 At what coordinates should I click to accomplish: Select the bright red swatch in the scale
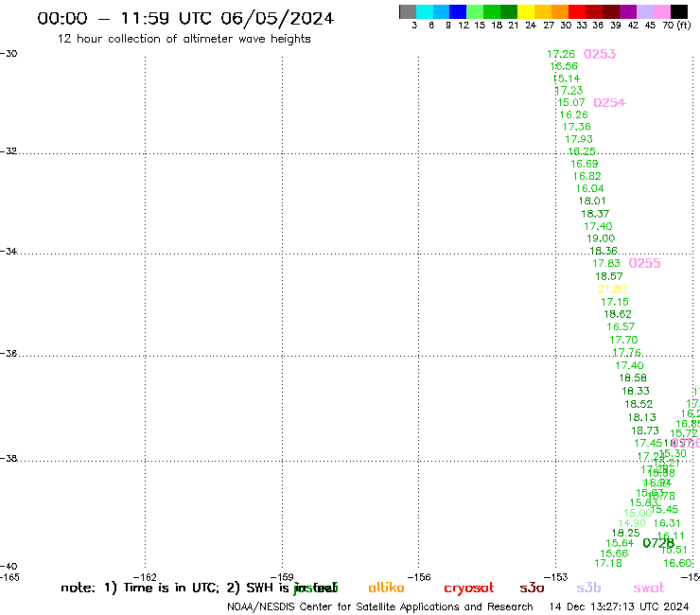pyautogui.click(x=577, y=11)
